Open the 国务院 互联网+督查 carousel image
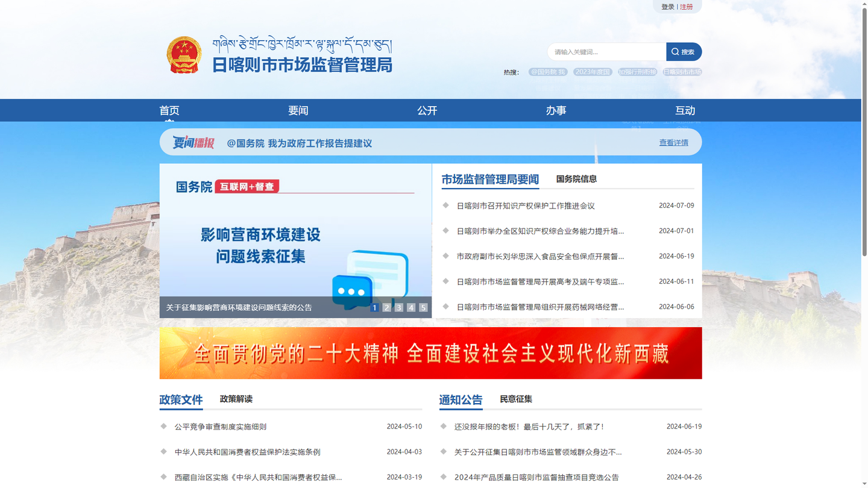The width and height of the screenshot is (868, 488). (x=295, y=241)
